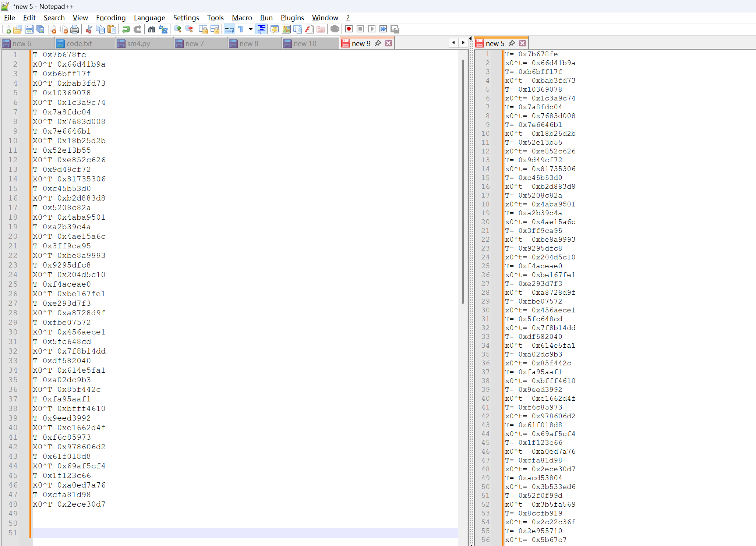Open Find with binoculars icon
This screenshot has height=546, width=756.
point(152,29)
